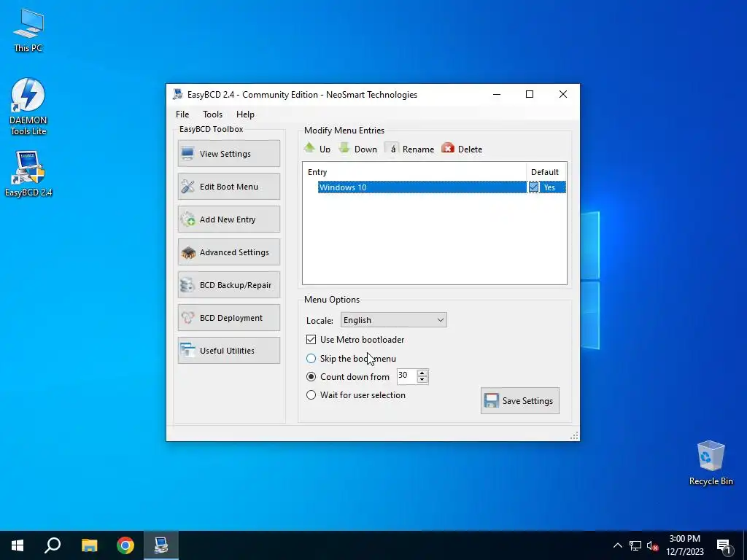747x560 pixels.
Task: Click Save Settings button
Action: point(519,400)
